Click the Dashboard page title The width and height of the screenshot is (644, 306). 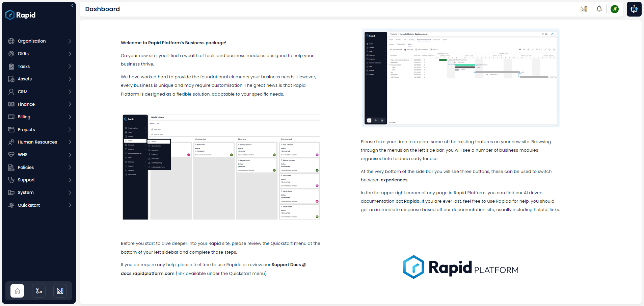coord(102,9)
